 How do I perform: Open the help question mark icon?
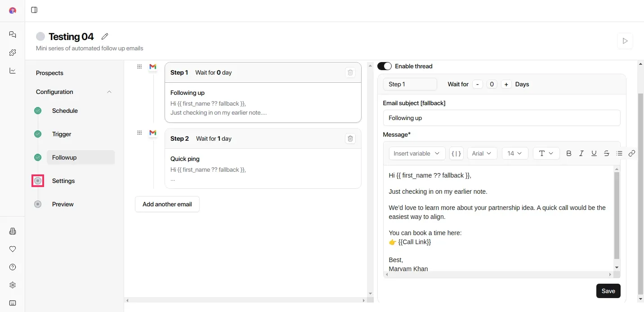[12, 267]
